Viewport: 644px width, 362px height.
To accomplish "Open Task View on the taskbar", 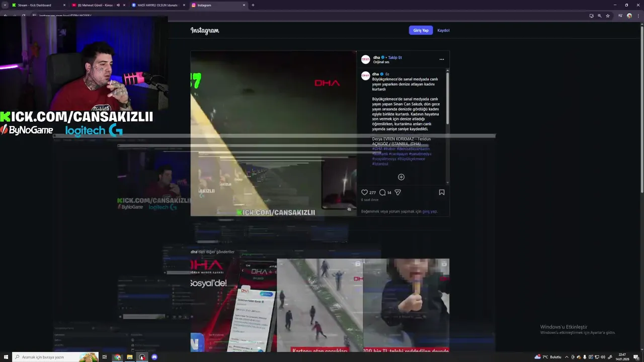I will [105, 357].
